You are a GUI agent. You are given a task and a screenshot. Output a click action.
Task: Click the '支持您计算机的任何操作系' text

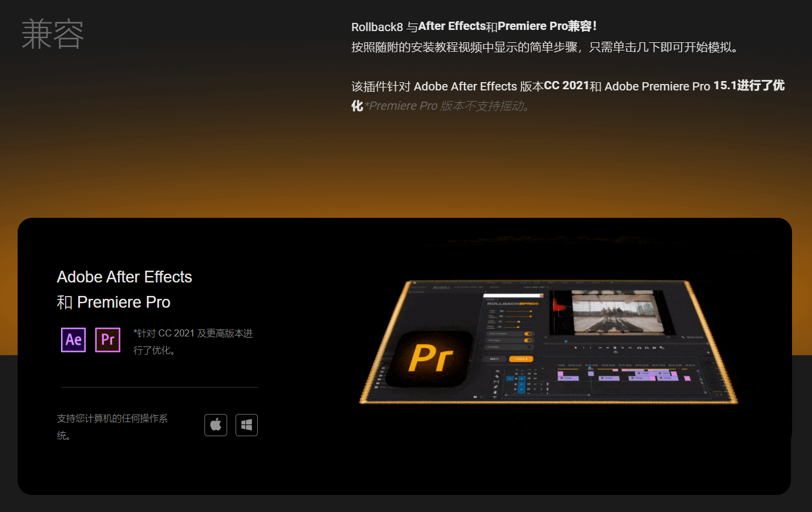112,418
